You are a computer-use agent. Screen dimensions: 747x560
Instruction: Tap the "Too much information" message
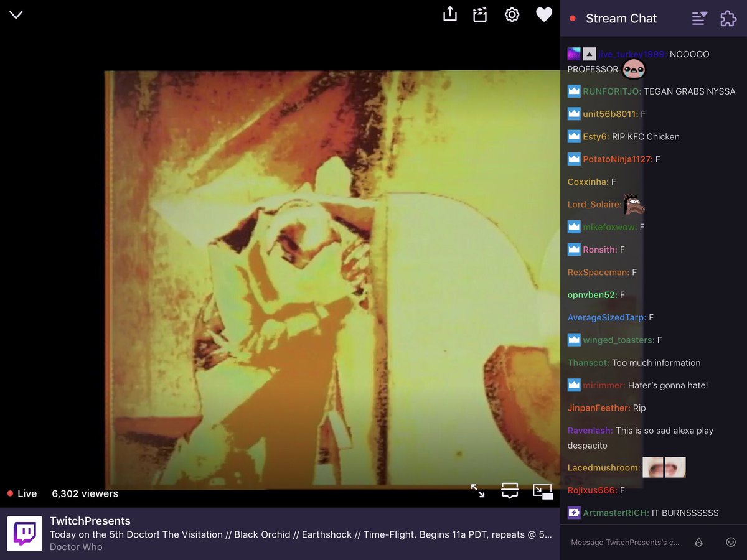[x=656, y=363]
